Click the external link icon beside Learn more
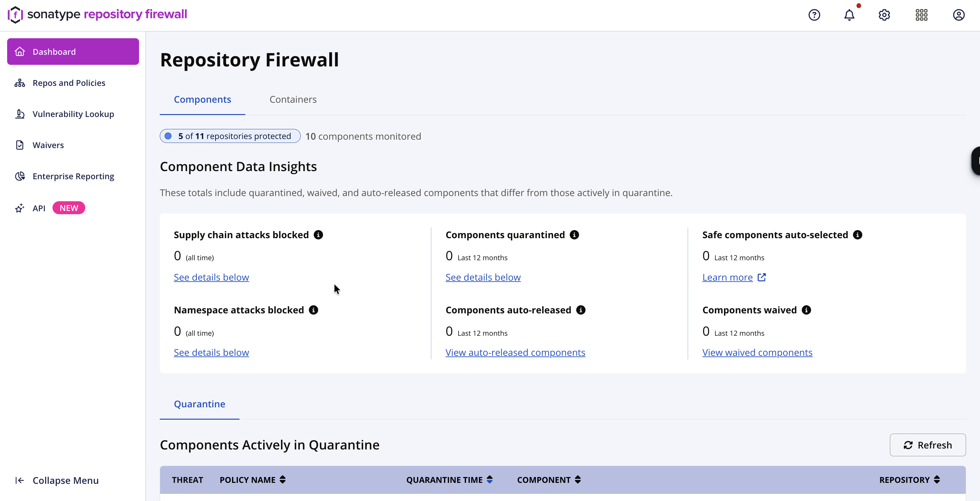980x501 pixels. tap(762, 277)
